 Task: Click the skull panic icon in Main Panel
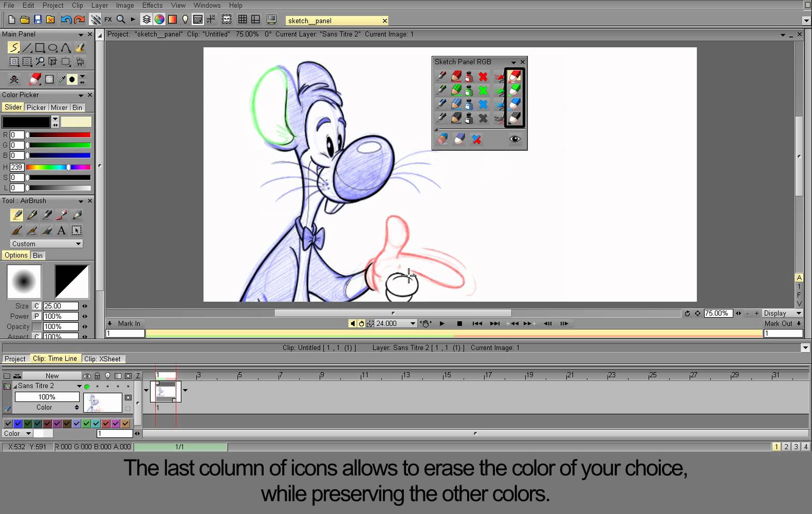14,79
